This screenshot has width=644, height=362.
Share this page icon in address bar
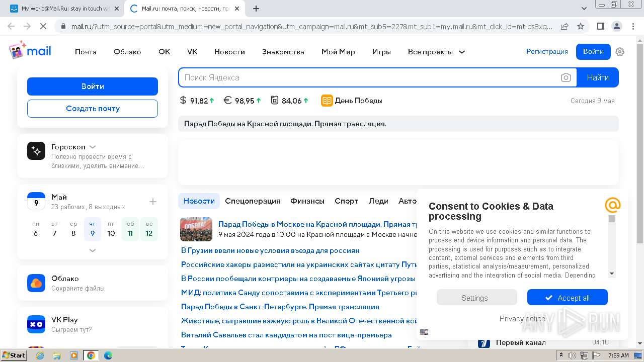[x=565, y=26]
